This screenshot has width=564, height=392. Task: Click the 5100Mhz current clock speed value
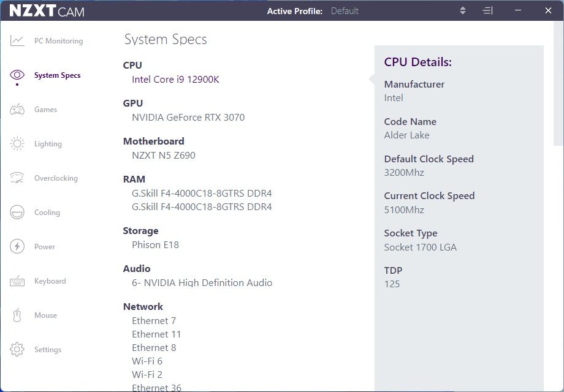(x=404, y=210)
